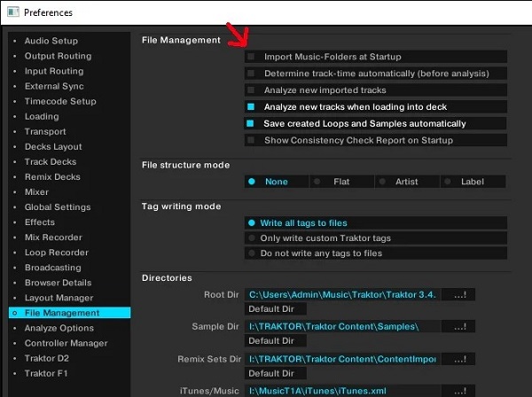The height and width of the screenshot is (397, 532).
Task: Choose Write all tags to files
Action: coord(376,222)
